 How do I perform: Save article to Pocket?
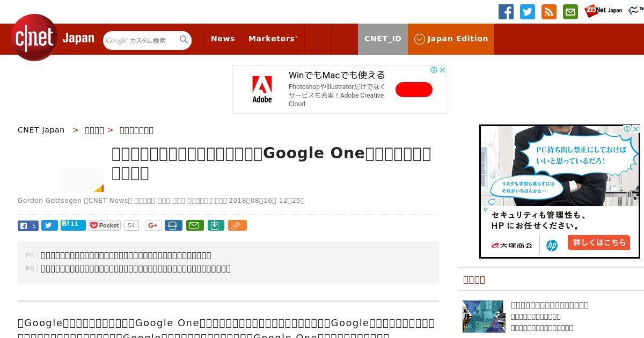pos(105,225)
